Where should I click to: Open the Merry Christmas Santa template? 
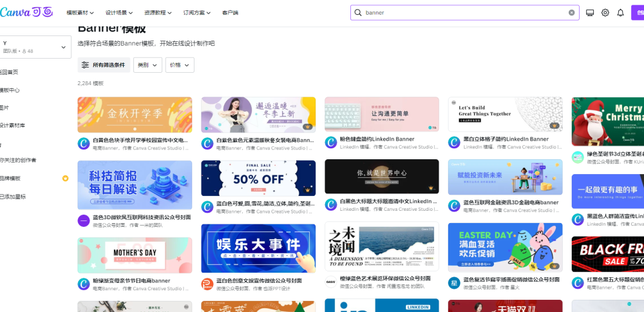(x=608, y=122)
